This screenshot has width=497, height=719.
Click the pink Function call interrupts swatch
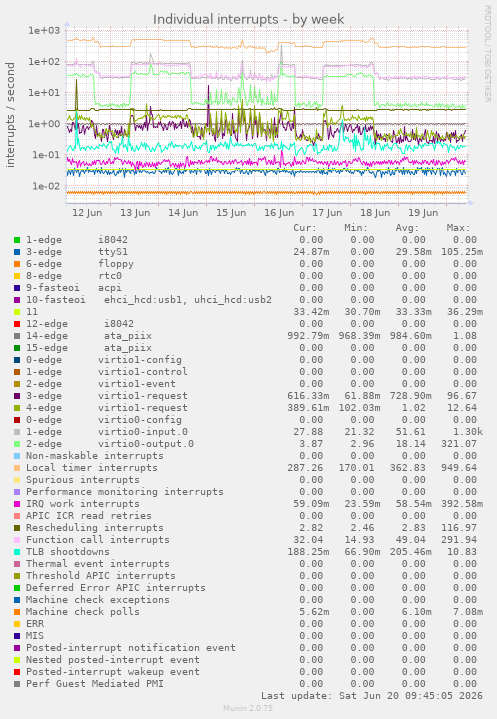(17, 540)
